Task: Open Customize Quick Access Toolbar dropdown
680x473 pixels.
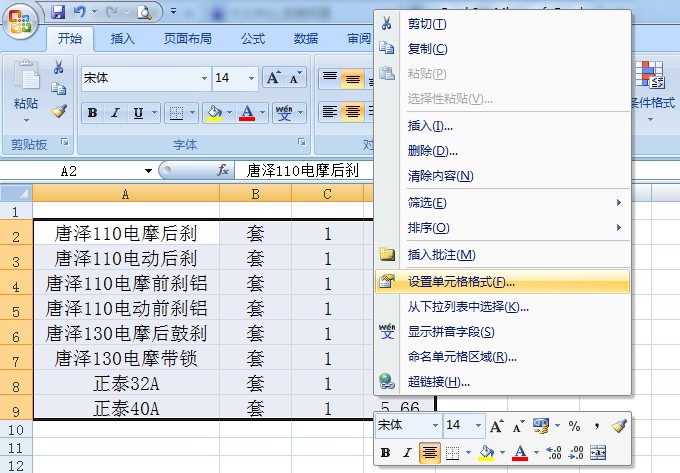Action: (173, 12)
